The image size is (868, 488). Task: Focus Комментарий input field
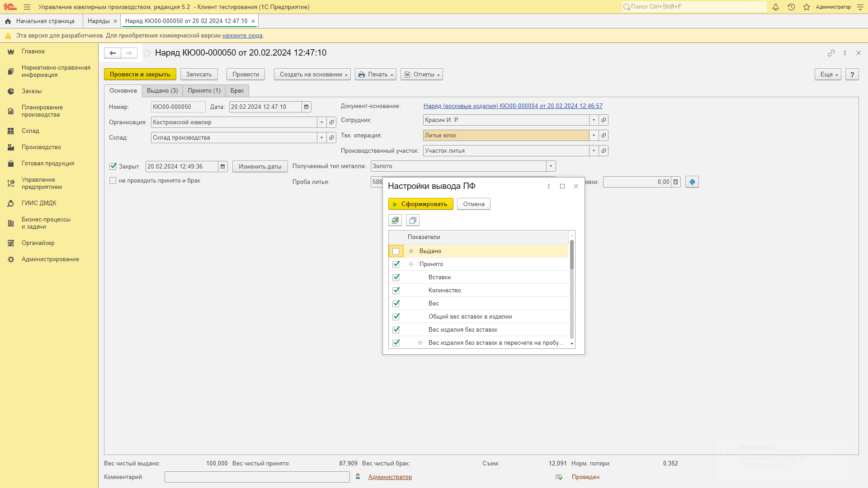click(257, 477)
